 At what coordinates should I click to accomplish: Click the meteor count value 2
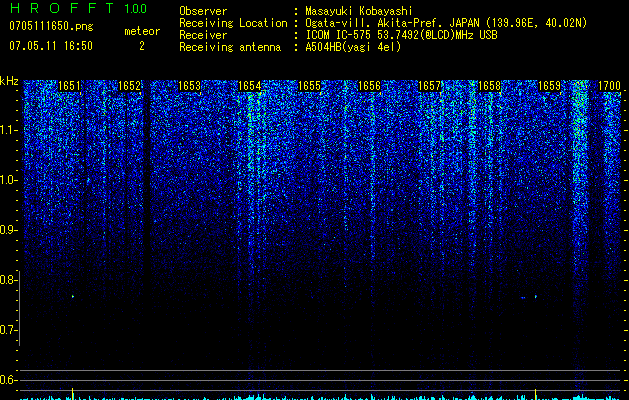click(142, 46)
